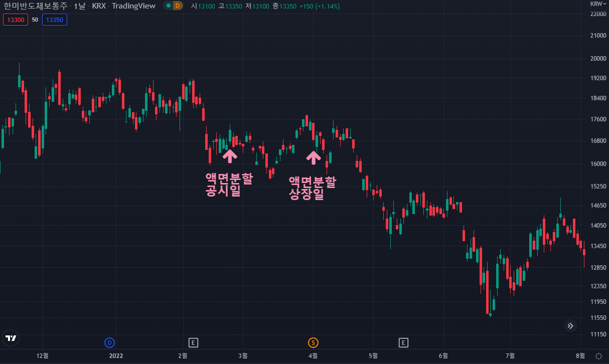Click the 1날 interval label
The width and height of the screenshot is (609, 364).
pyautogui.click(x=79, y=6)
